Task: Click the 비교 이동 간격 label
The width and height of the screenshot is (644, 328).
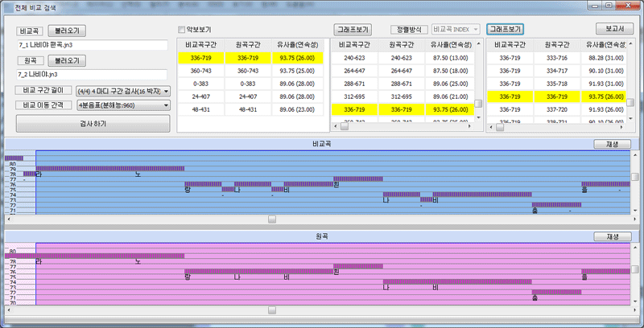Action: click(x=43, y=105)
